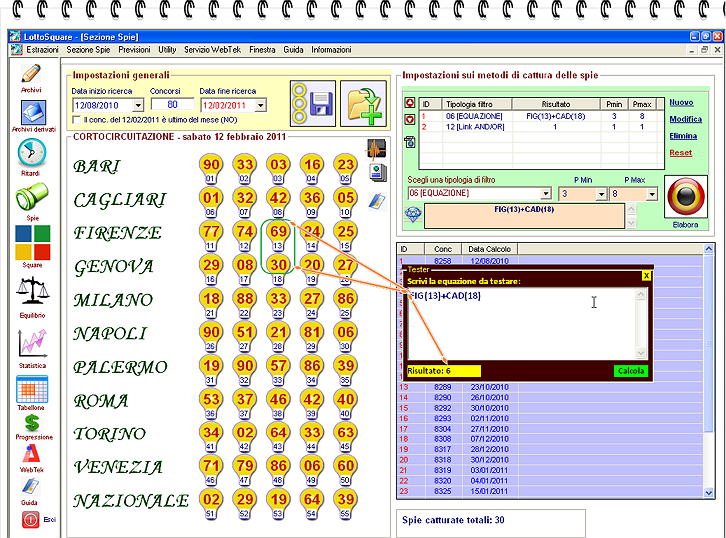Viewport: 726px width, 538px height.
Task: Click in the Tester equation text area
Action: pos(521,324)
